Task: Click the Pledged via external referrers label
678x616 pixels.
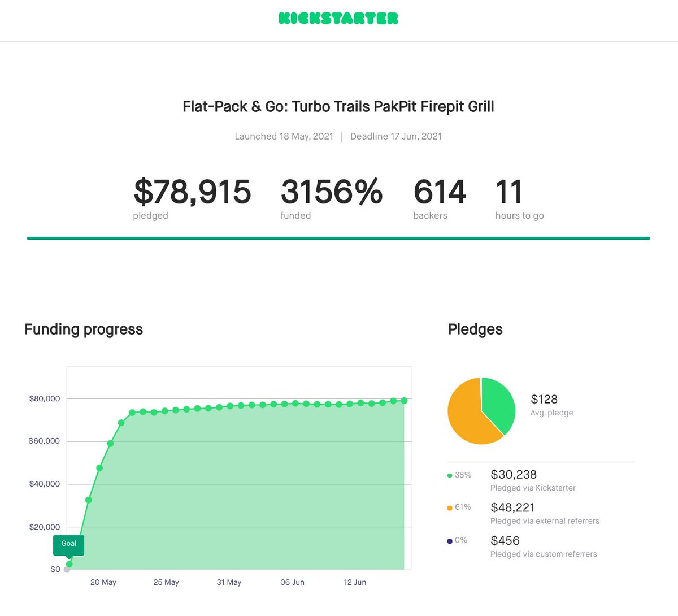Action: pyautogui.click(x=545, y=521)
